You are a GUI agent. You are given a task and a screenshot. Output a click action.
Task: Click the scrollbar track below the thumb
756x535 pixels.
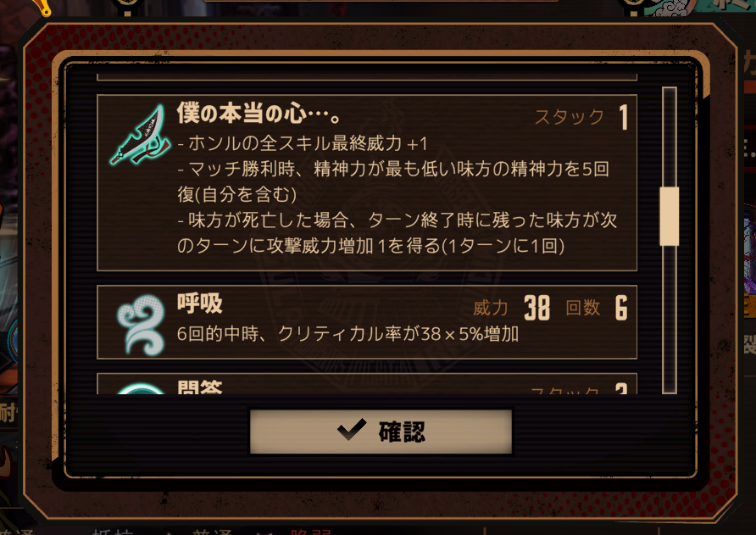[670, 319]
